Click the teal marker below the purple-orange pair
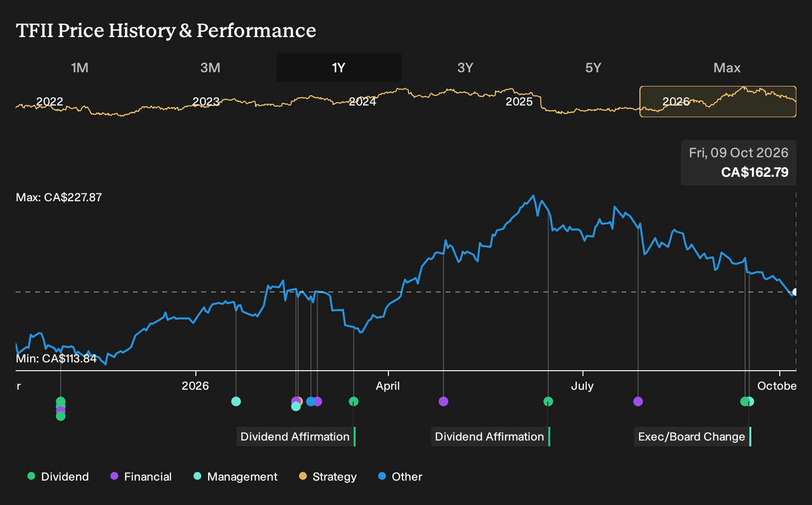 (x=296, y=406)
